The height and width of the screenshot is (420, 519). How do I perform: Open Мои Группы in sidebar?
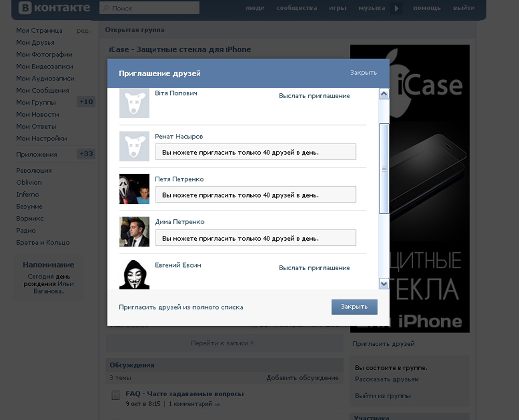[x=36, y=103]
